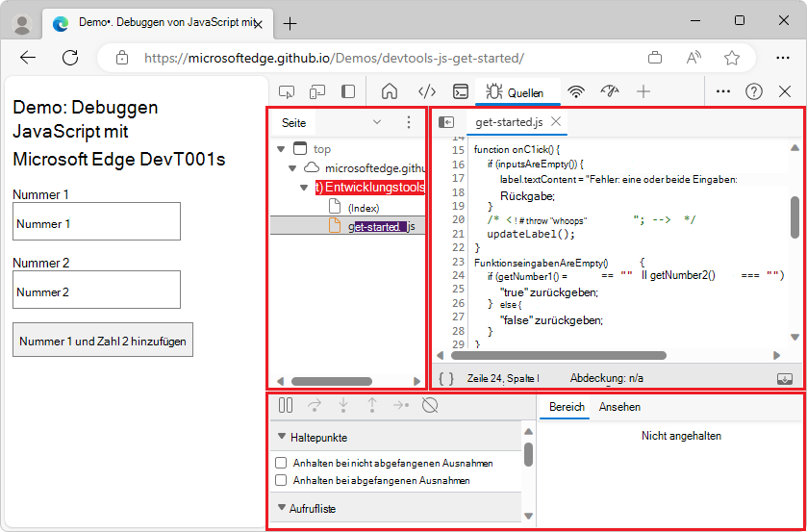Open the briefcase icon in address bar
The image size is (807, 532).
pos(655,58)
